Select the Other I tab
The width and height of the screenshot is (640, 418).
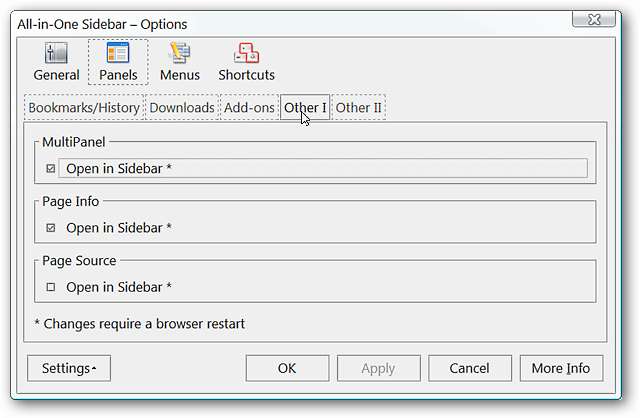305,108
